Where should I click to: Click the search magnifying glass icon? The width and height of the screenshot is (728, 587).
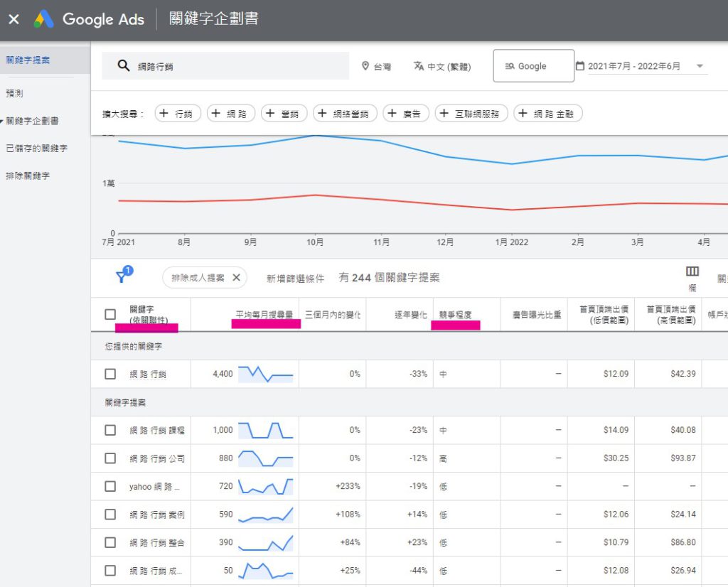(122, 65)
